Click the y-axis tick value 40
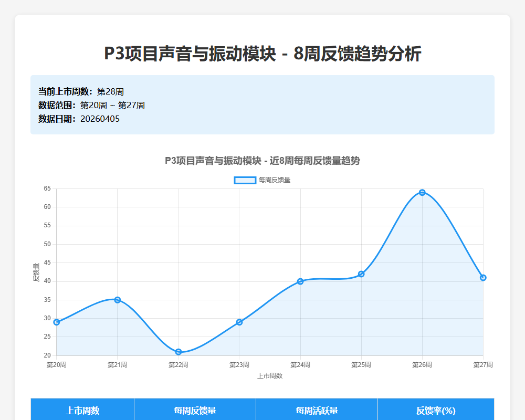 tap(47, 281)
